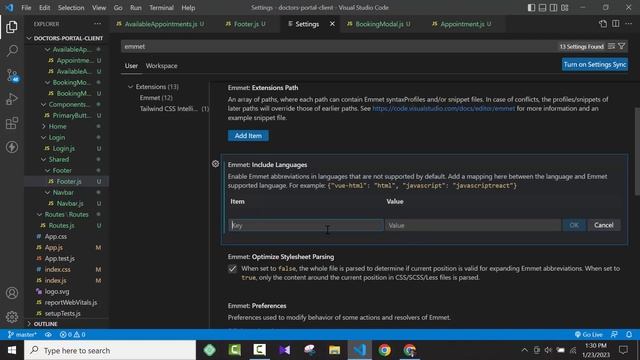Open the settings filter funnel icon

(622, 47)
